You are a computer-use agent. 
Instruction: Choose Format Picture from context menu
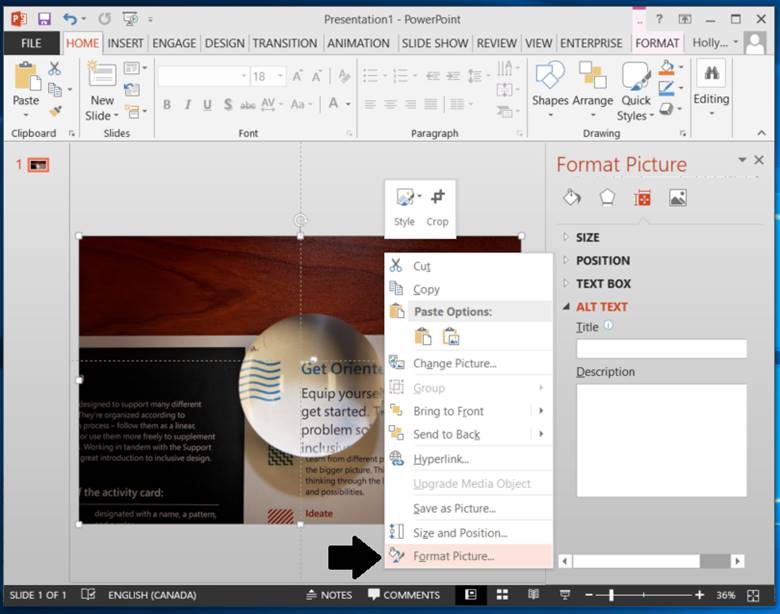click(469, 556)
